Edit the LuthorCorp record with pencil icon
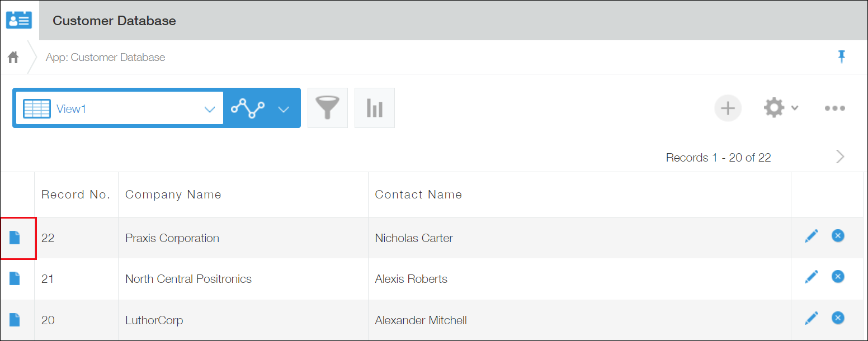Image resolution: width=868 pixels, height=341 pixels. pyautogui.click(x=811, y=317)
